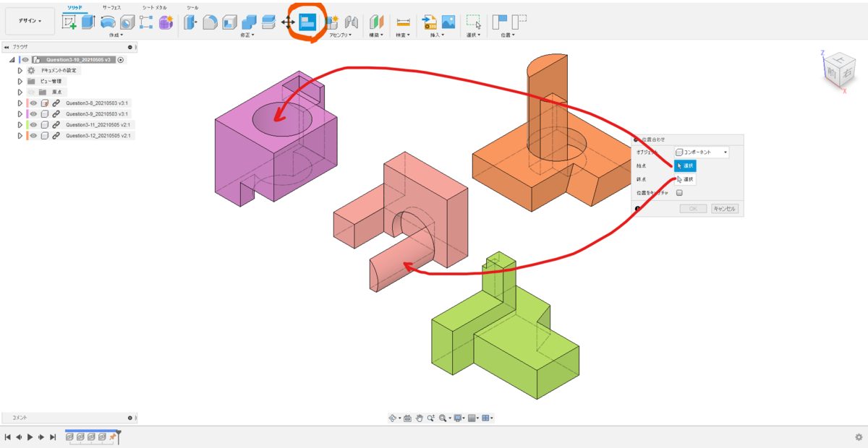Click the Cancel (キャンセル) button
The width and height of the screenshot is (868, 448).
click(725, 208)
